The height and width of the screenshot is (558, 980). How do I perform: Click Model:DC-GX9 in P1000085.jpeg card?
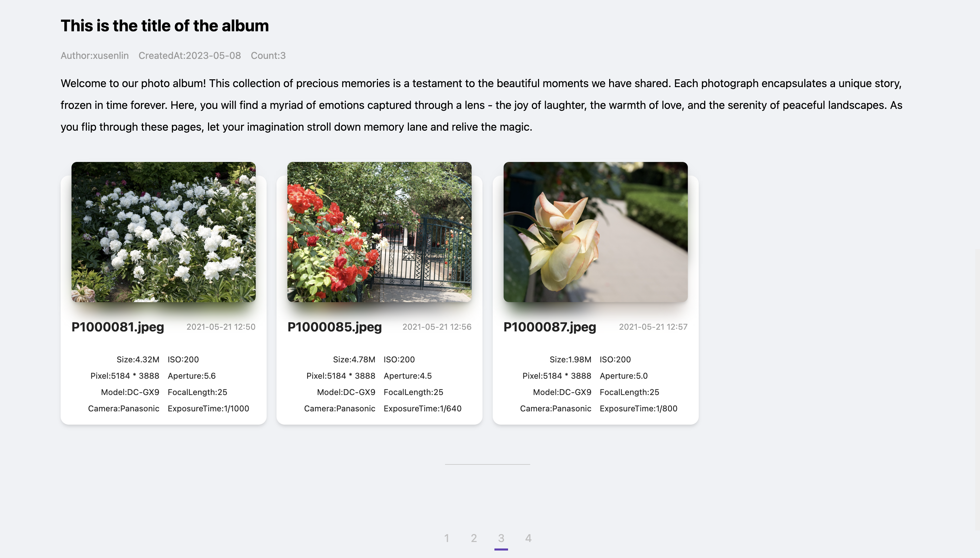pos(346,392)
